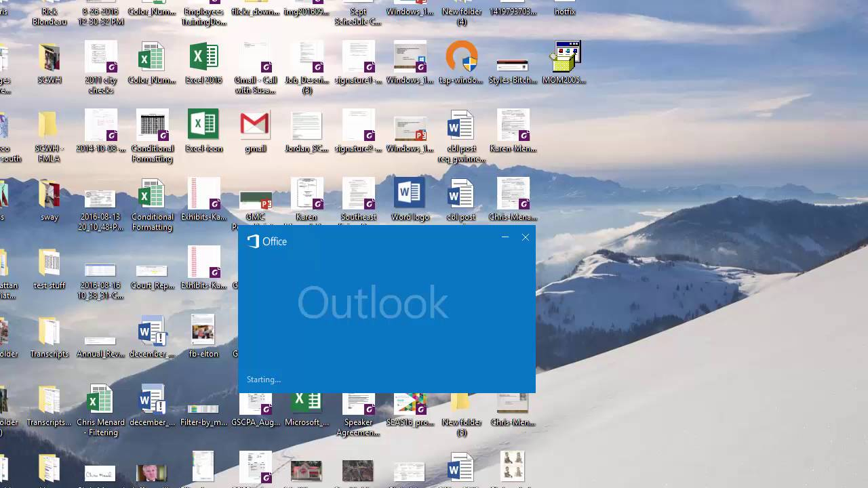The height and width of the screenshot is (488, 868).
Task: Open photo thumbnail of gray-haired man in suit
Action: [152, 472]
